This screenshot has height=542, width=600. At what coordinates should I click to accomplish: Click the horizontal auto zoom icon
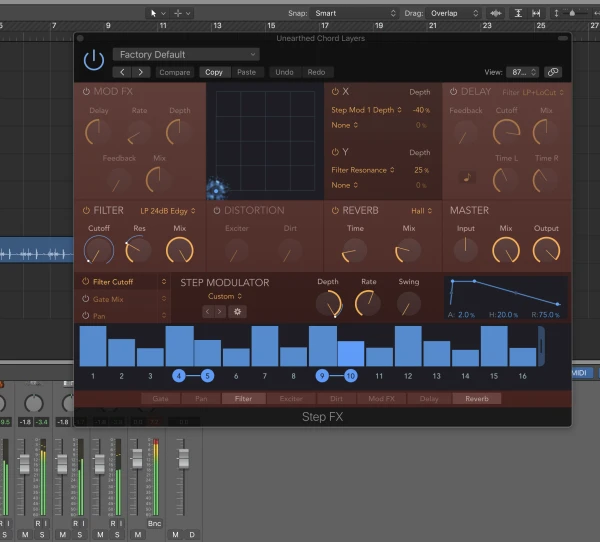point(536,13)
